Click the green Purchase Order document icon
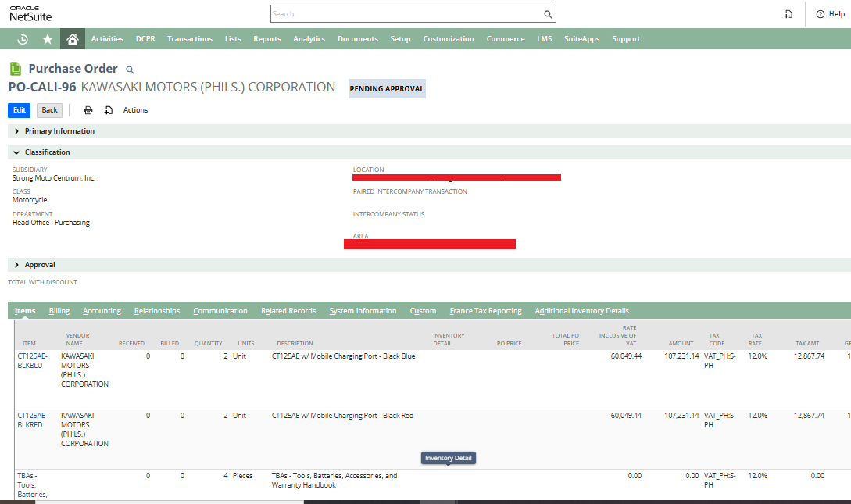The height and width of the screenshot is (504, 851). 16,68
